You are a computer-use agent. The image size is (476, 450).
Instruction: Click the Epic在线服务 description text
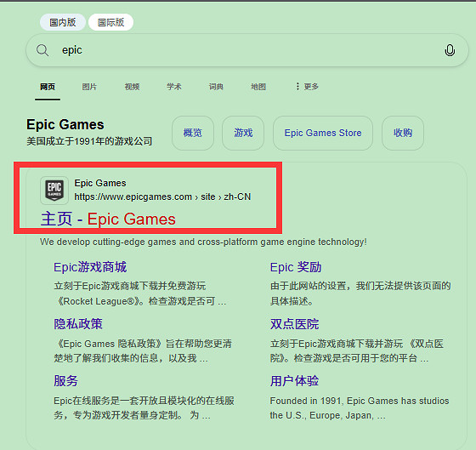click(x=144, y=408)
